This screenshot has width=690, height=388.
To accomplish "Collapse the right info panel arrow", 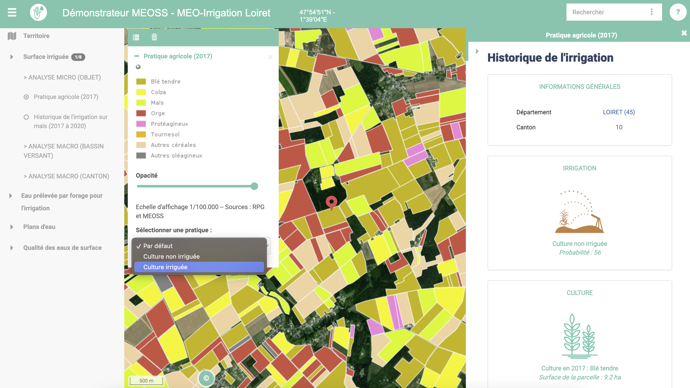I will coord(477,51).
